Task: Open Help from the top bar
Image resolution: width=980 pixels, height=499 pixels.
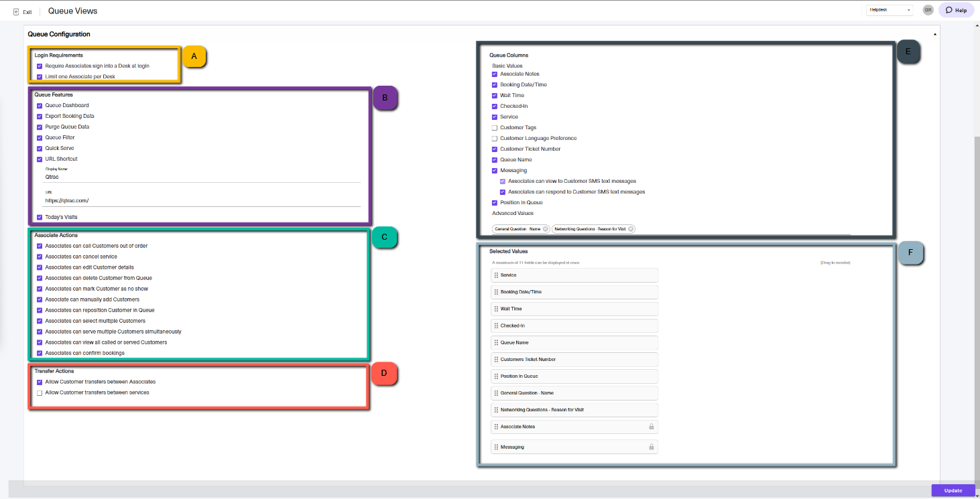Action: 956,10
